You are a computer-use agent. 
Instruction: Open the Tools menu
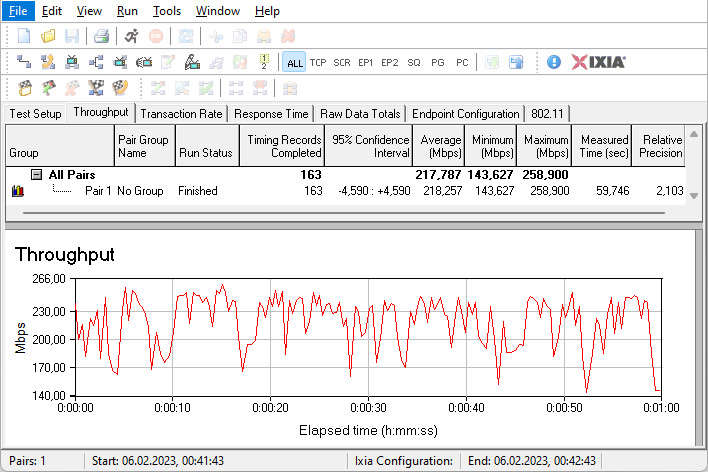point(167,11)
